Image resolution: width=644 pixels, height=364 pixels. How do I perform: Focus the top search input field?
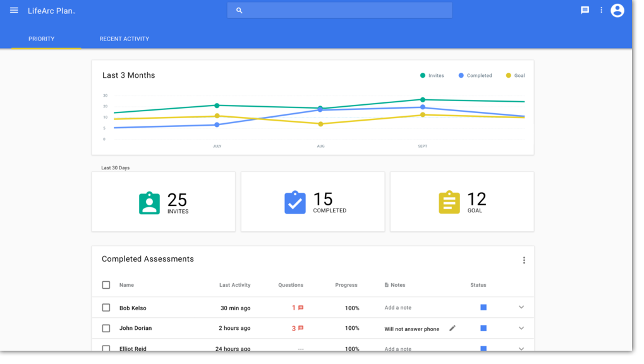339,11
